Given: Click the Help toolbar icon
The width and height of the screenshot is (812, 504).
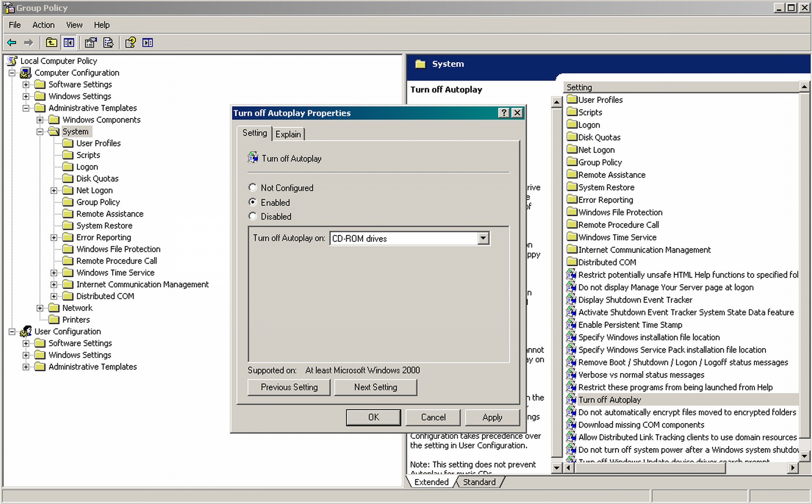Looking at the screenshot, I should [130, 43].
